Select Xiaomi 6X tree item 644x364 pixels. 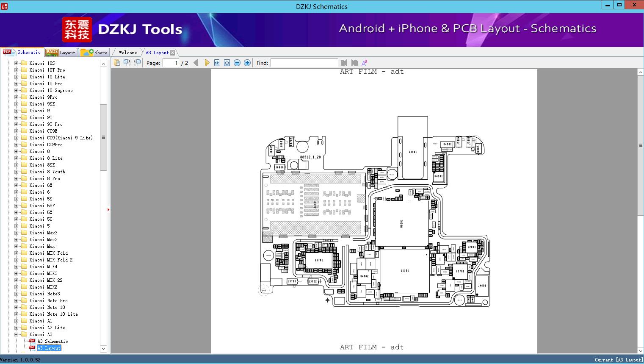click(x=41, y=185)
